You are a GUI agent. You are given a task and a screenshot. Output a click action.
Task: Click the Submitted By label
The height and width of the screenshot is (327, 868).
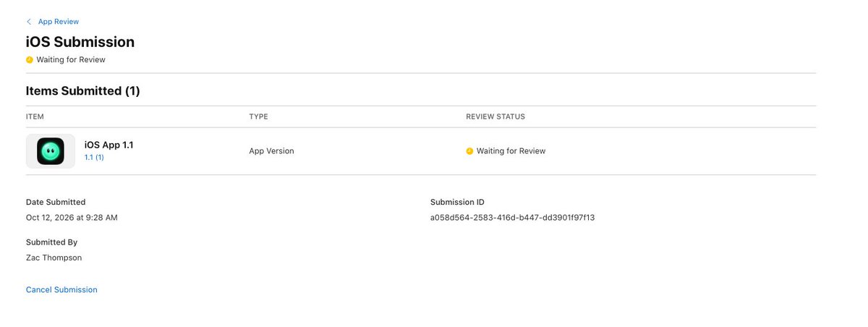tap(51, 242)
